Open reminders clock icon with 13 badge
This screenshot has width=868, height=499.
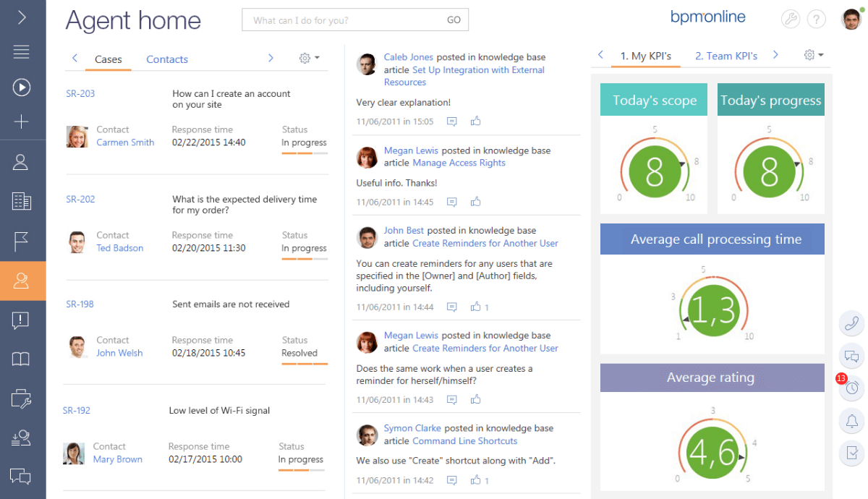pos(852,388)
